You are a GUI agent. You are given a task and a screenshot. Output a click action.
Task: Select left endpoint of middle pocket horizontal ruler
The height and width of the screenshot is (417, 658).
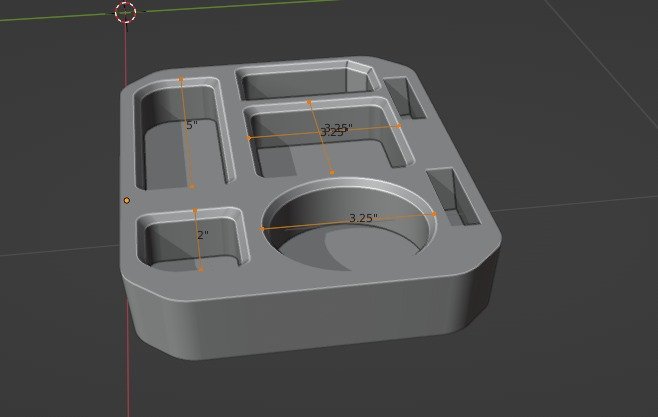pos(248,138)
